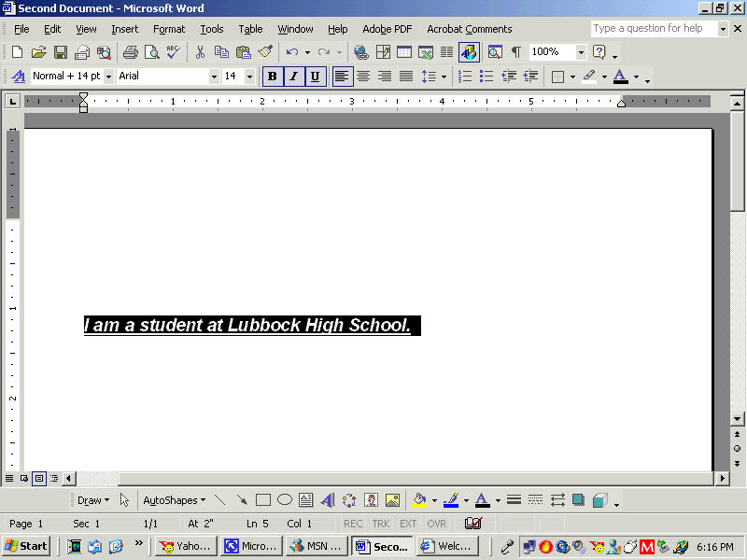
Task: Apply bulleted list formatting
Action: [486, 77]
